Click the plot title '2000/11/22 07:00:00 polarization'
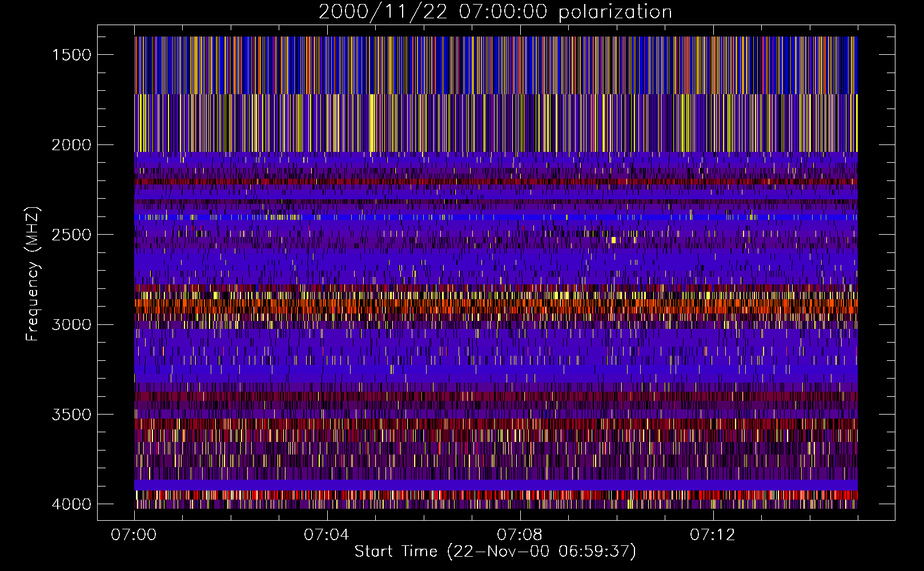This screenshot has width=924, height=571. [x=495, y=11]
